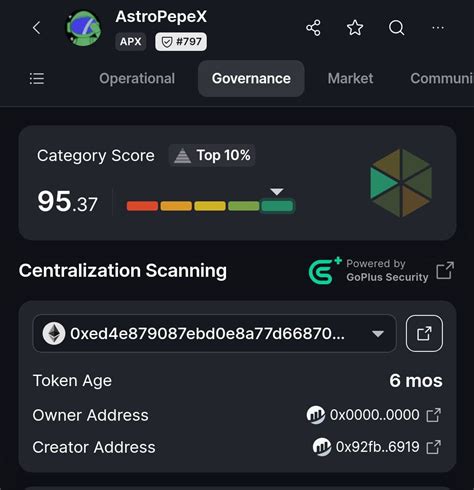Tap the #797 rank badge

[x=181, y=42]
